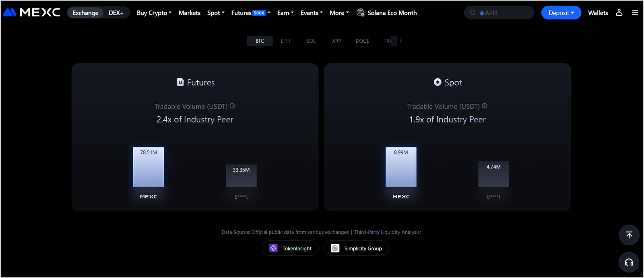Switch to DEX+ mode

[x=116, y=13]
